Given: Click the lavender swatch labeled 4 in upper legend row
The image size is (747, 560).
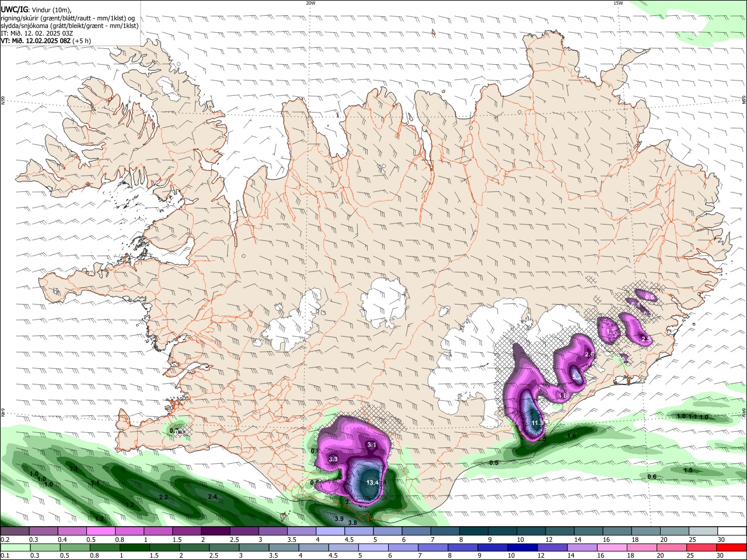Looking at the screenshot, I should (330, 531).
